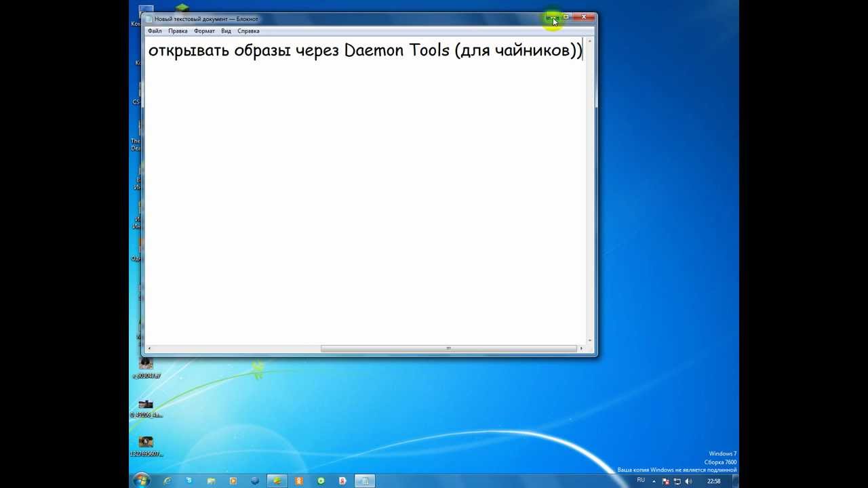This screenshot has height=488, width=868.
Task: Close the Notepad window
Action: coord(584,17)
